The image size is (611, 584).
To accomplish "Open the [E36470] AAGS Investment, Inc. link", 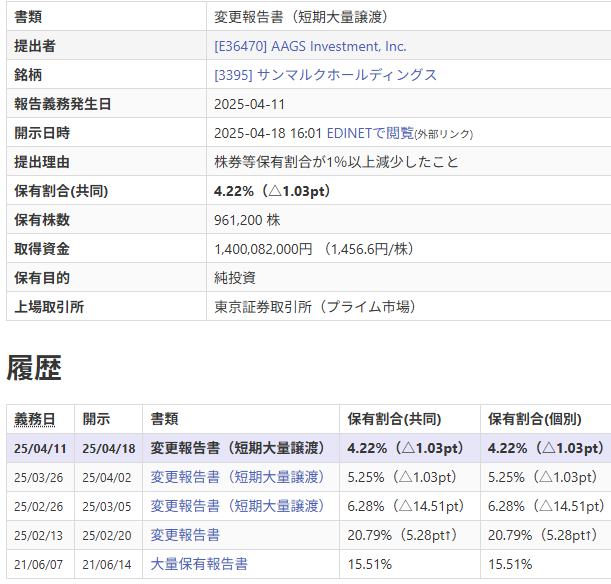I will pyautogui.click(x=310, y=46).
